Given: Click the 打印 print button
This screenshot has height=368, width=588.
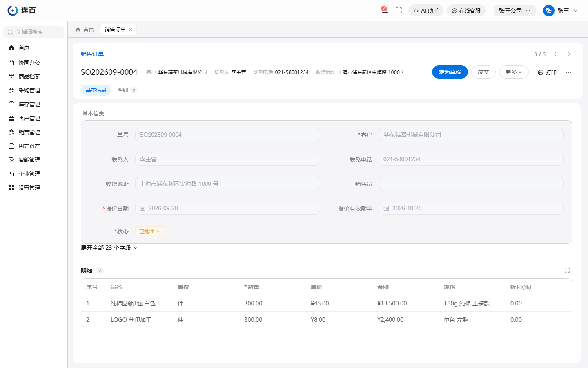Looking at the screenshot, I should [x=547, y=72].
